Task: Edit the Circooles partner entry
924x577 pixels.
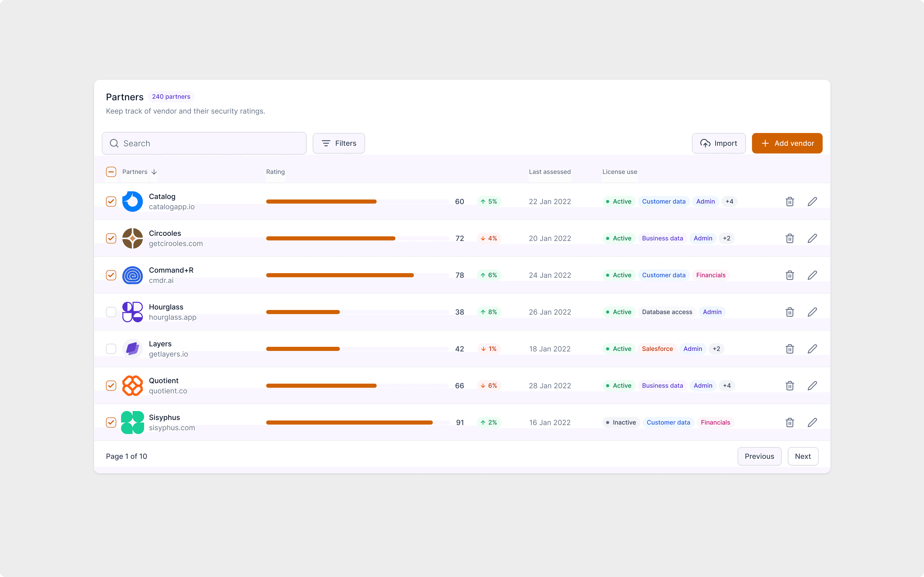Action: [x=812, y=239]
